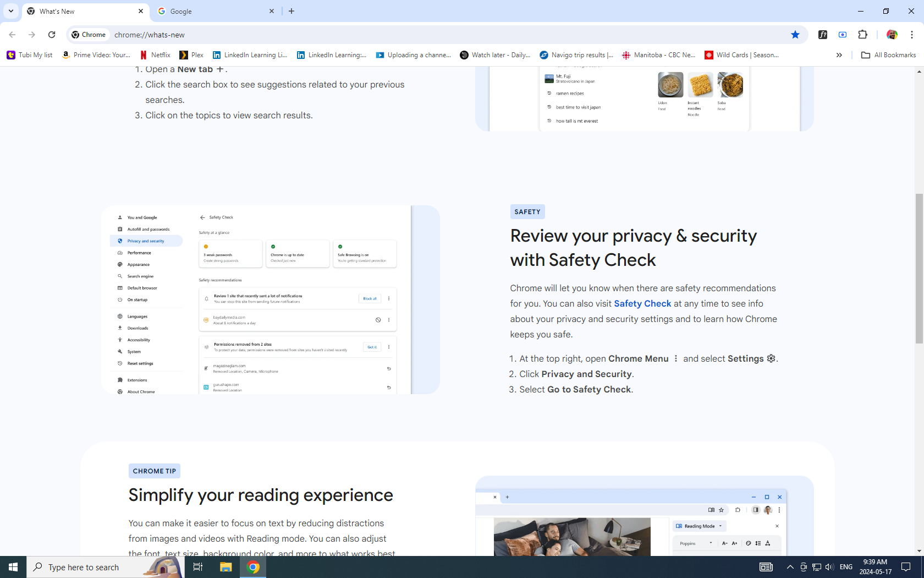This screenshot has width=924, height=578.
Task: Click the page vertical scrollbar thumb
Action: (x=919, y=269)
